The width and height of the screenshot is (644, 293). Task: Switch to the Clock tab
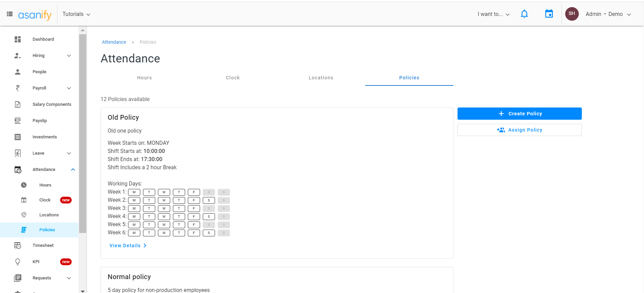pos(233,78)
